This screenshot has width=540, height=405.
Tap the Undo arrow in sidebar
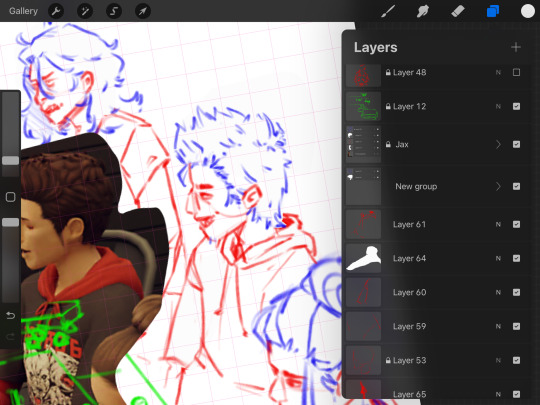pos(10,315)
